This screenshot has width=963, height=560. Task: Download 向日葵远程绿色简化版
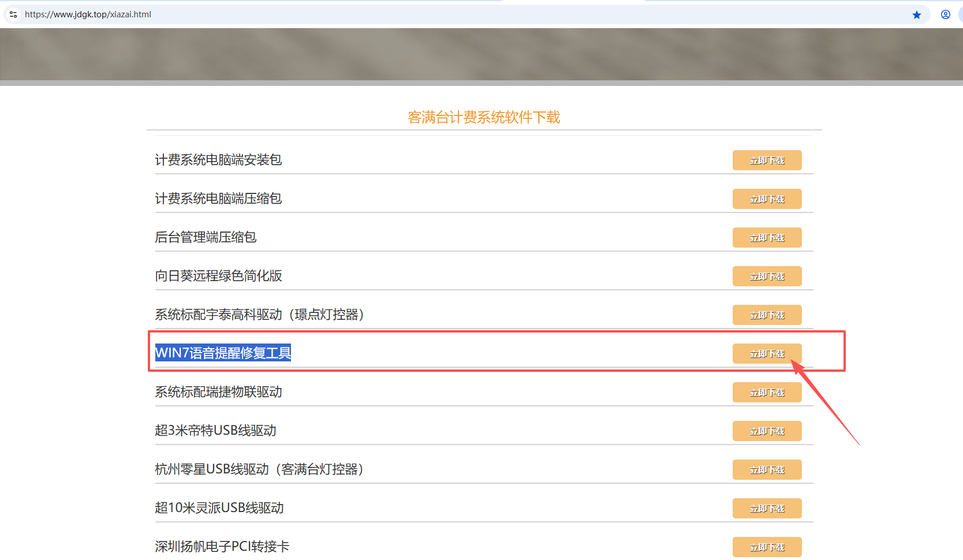(767, 277)
